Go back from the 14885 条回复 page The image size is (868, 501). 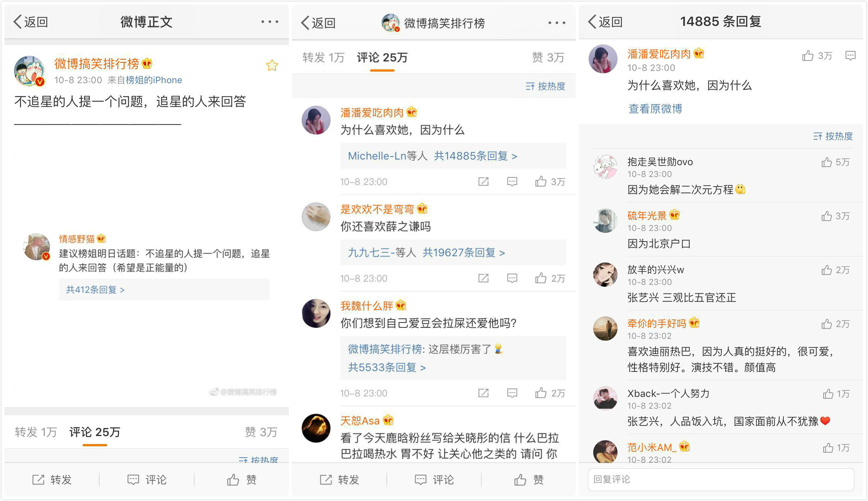pos(605,22)
